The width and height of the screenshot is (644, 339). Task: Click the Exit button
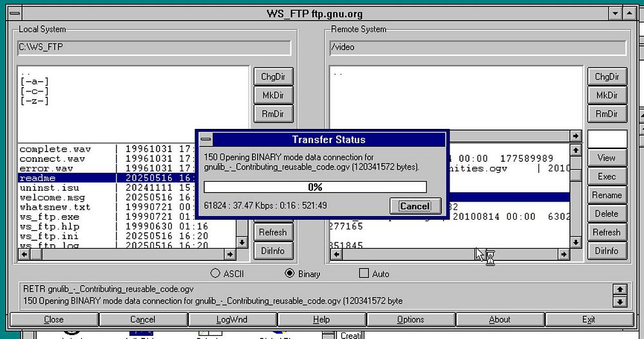pyautogui.click(x=589, y=319)
